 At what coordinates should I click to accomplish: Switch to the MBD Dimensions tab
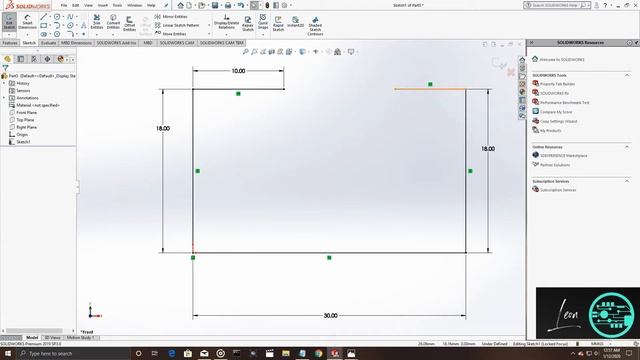pos(76,43)
